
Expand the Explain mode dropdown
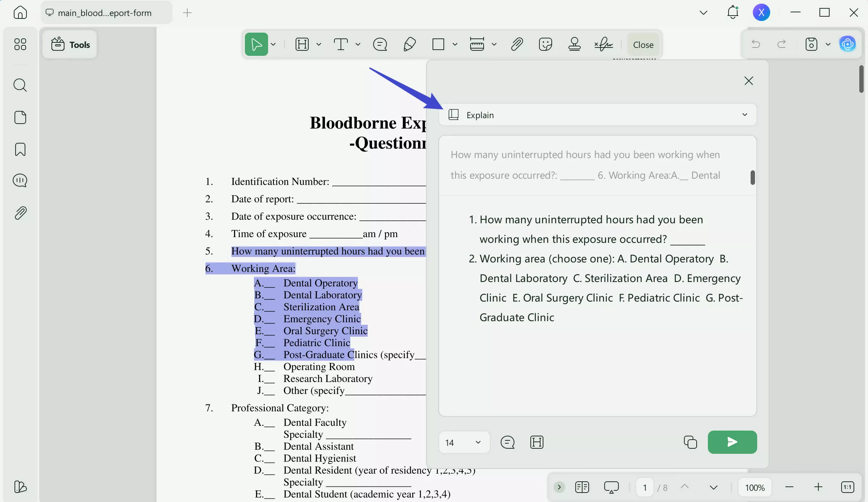745,115
